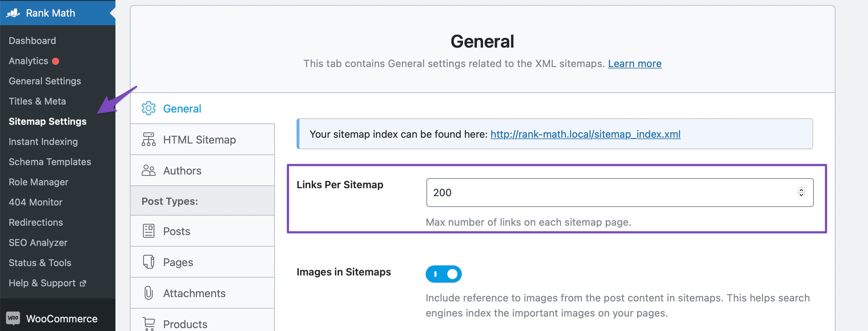Click the WooCommerce Woo icon
Image resolution: width=868 pixels, height=331 pixels.
(x=13, y=318)
